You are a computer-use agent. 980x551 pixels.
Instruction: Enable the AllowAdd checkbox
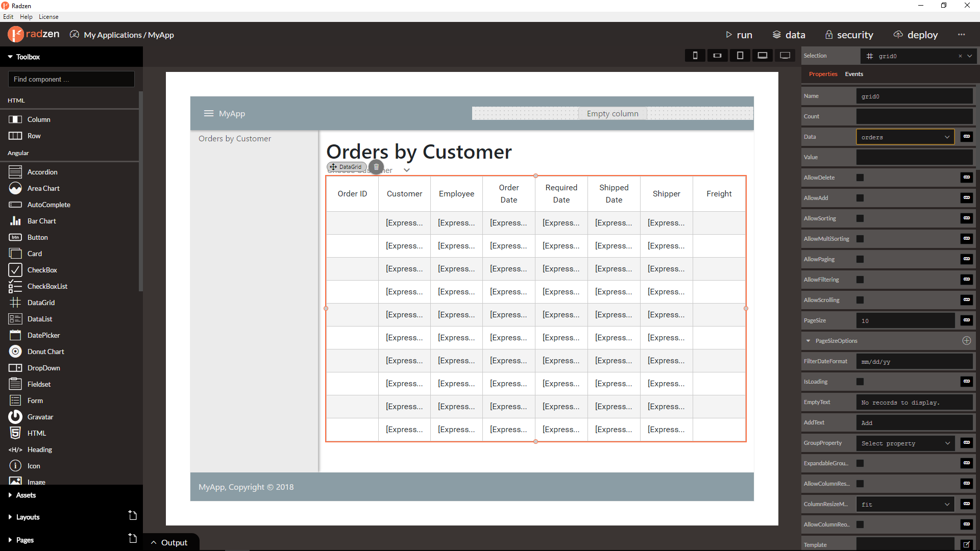(860, 198)
